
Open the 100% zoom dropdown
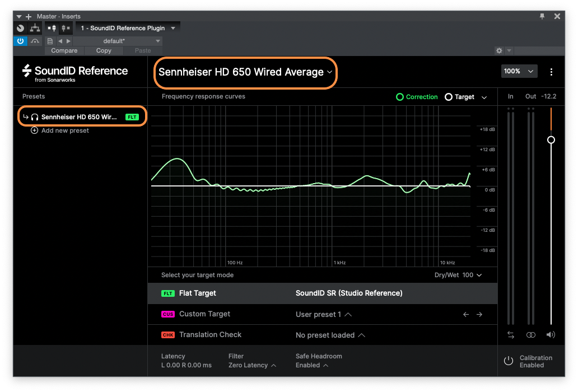[x=519, y=71]
